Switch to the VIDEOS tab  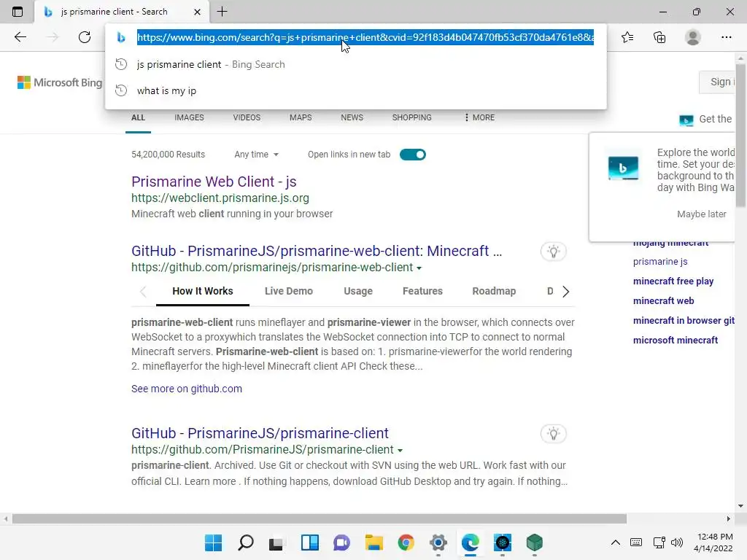[x=247, y=117]
